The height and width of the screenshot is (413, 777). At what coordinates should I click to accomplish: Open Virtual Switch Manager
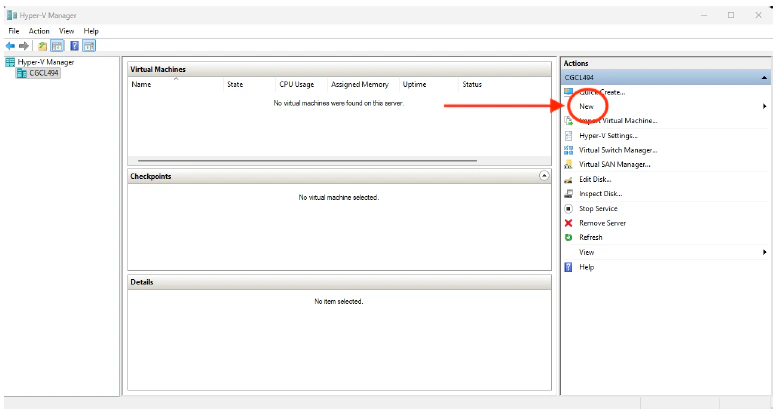[x=618, y=150]
